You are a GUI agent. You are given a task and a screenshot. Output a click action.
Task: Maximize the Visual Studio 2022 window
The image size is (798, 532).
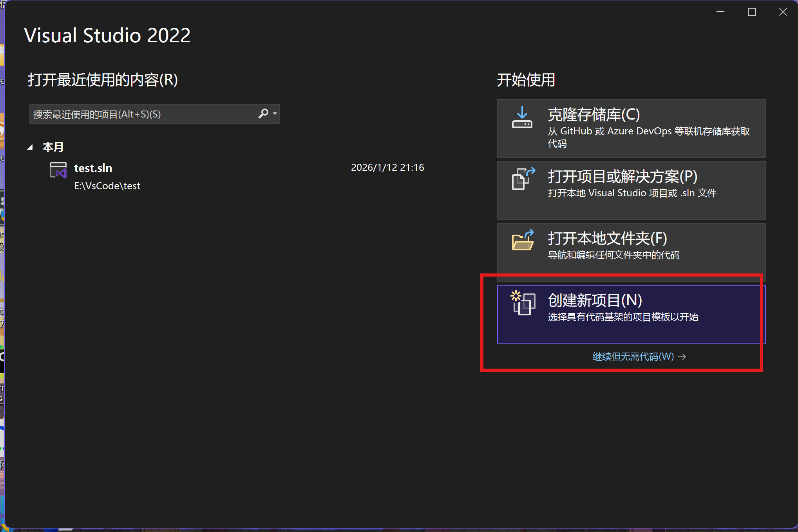(751, 12)
